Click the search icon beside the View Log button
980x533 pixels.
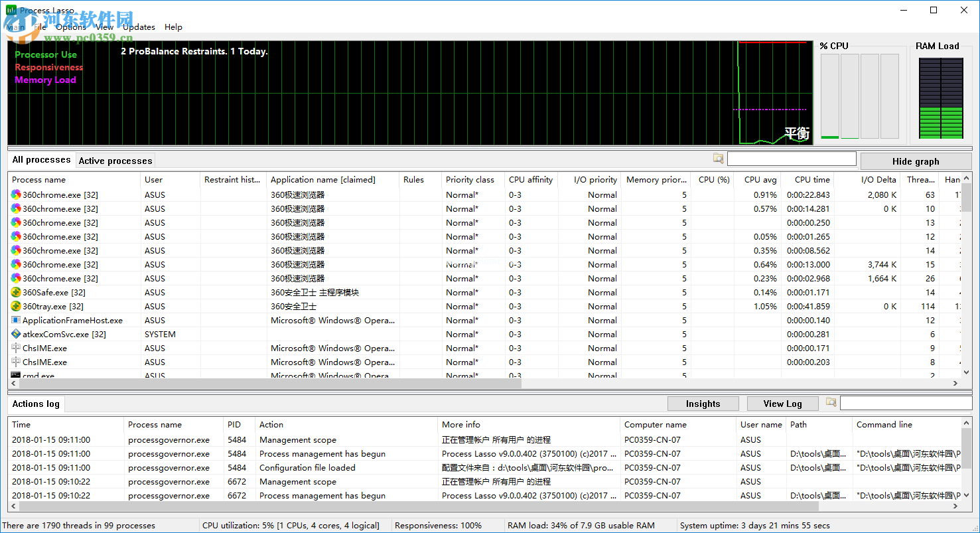[x=831, y=402]
